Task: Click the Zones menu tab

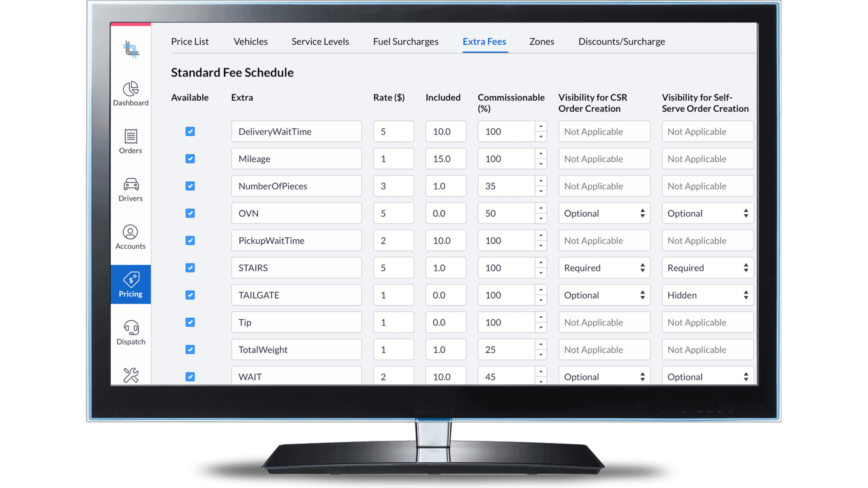Action: [x=541, y=41]
